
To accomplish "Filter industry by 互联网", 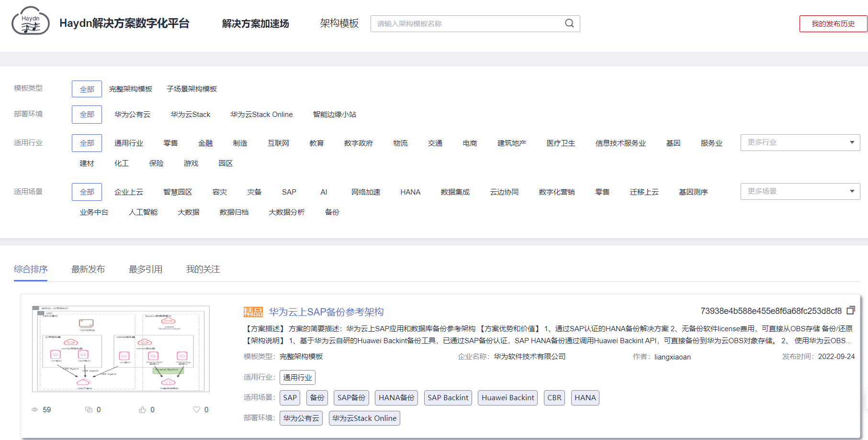I will pos(279,143).
